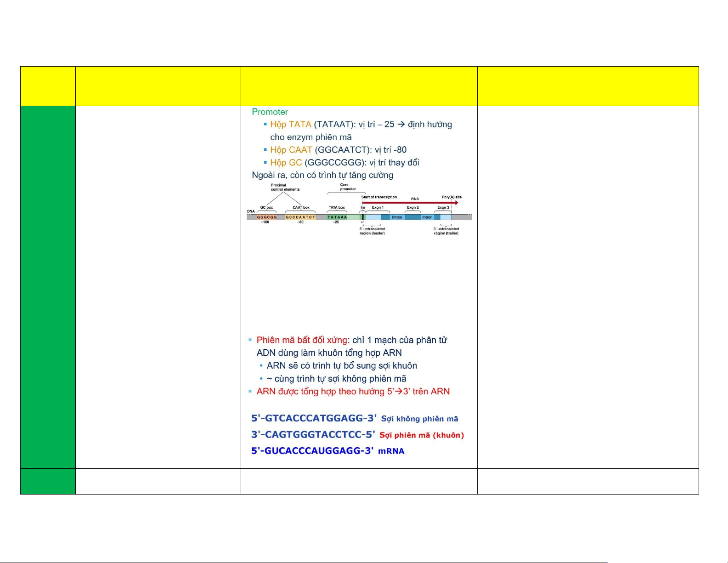Click the green Promoter heading

(x=270, y=112)
